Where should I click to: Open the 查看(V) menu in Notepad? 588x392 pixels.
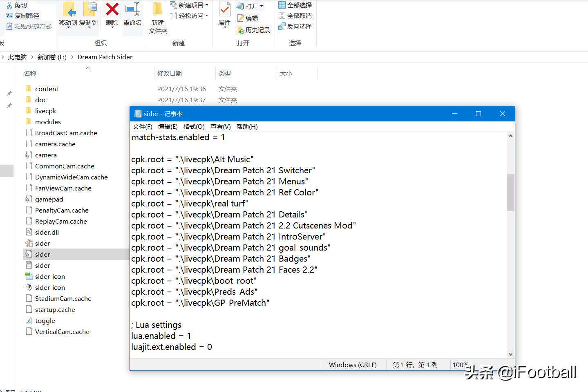[x=221, y=127]
